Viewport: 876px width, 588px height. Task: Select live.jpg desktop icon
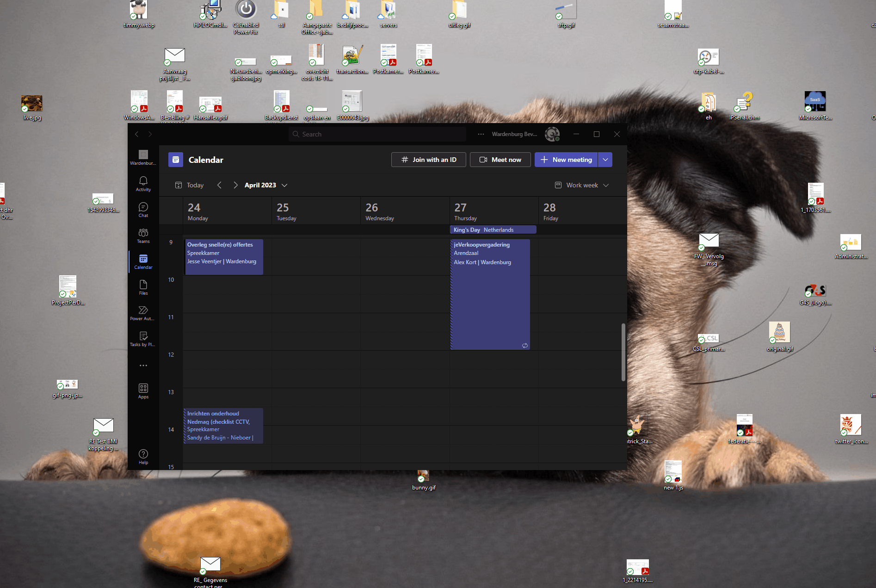coord(32,108)
